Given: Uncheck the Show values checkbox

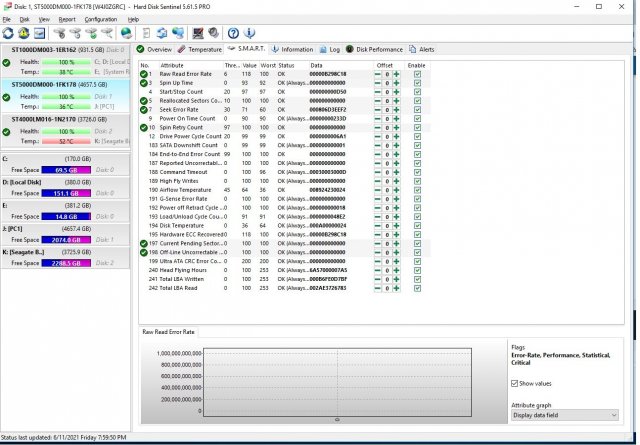Looking at the screenshot, I should coord(515,382).
